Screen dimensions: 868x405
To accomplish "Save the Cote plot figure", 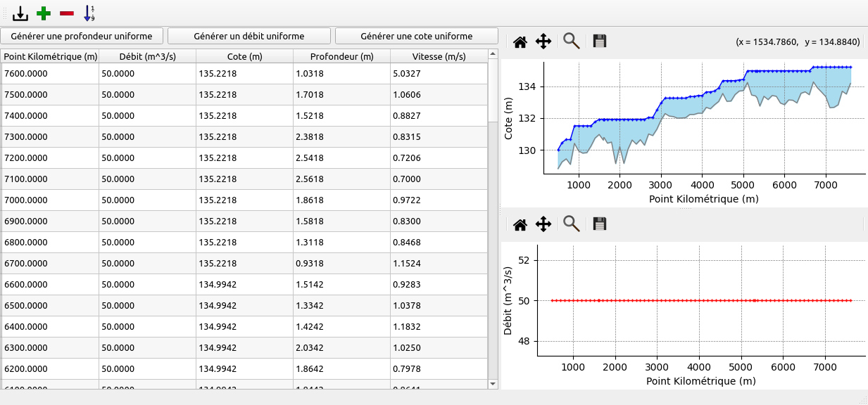I will (600, 42).
